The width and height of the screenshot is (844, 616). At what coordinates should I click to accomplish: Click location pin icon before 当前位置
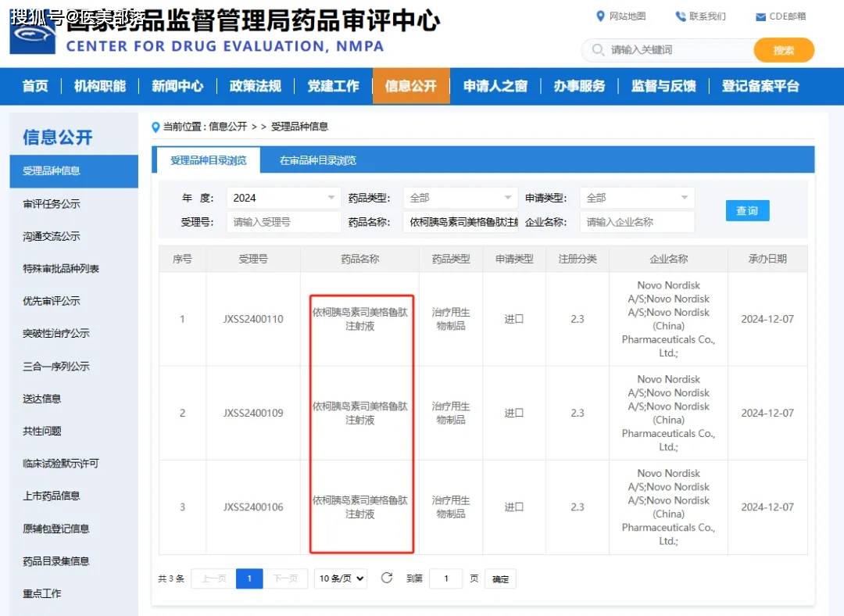click(x=156, y=127)
